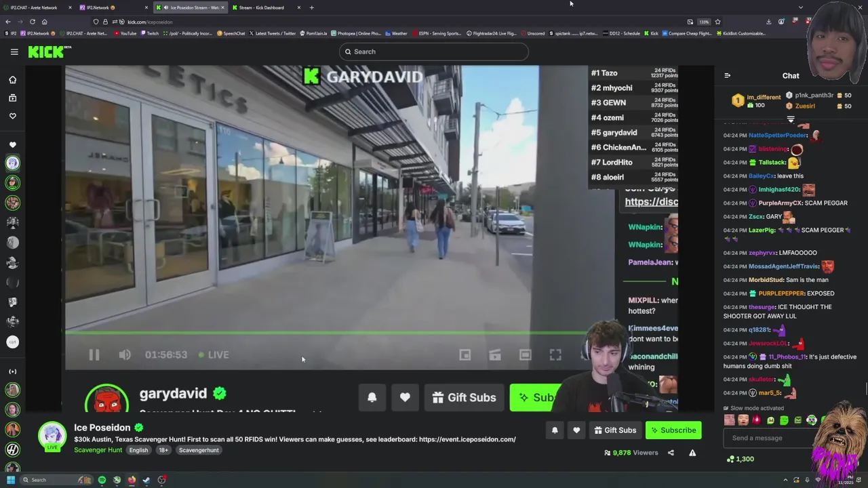The width and height of the screenshot is (868, 488).
Task: Subscribe to Ice Poseidon channel
Action: (673, 430)
